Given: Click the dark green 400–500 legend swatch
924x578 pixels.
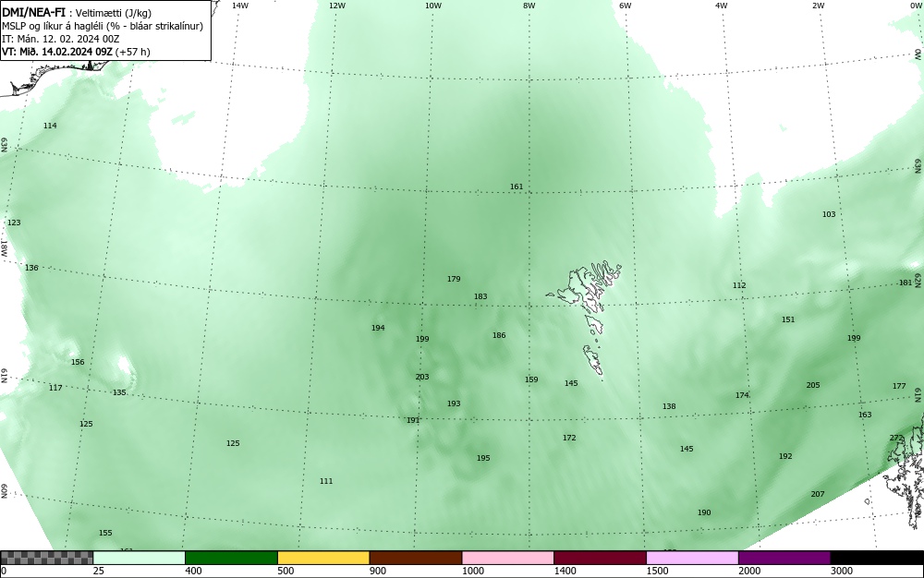Looking at the screenshot, I should [x=231, y=558].
